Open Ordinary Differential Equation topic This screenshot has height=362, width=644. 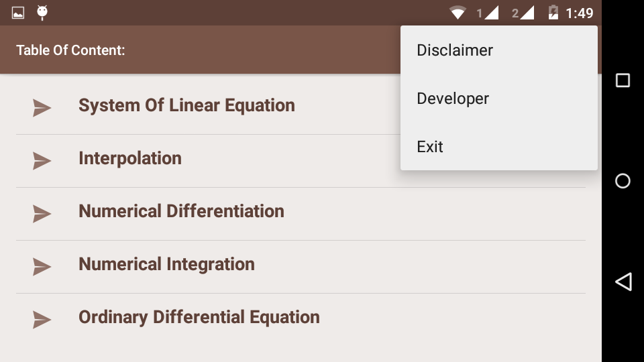pos(199,317)
